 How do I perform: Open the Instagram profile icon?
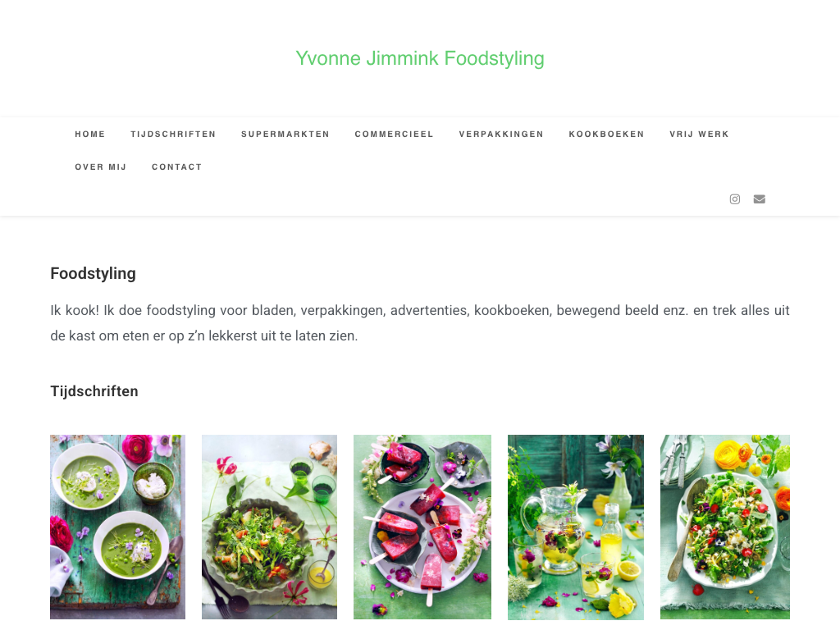pyautogui.click(x=734, y=199)
